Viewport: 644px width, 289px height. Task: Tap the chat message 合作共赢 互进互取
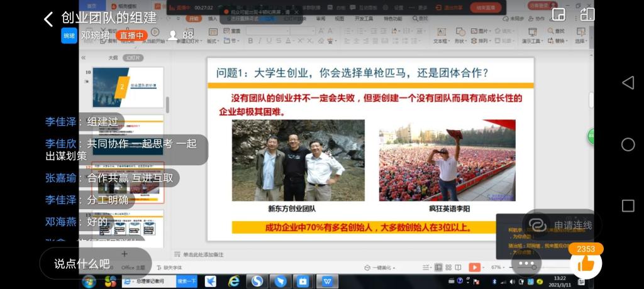[x=130, y=178]
